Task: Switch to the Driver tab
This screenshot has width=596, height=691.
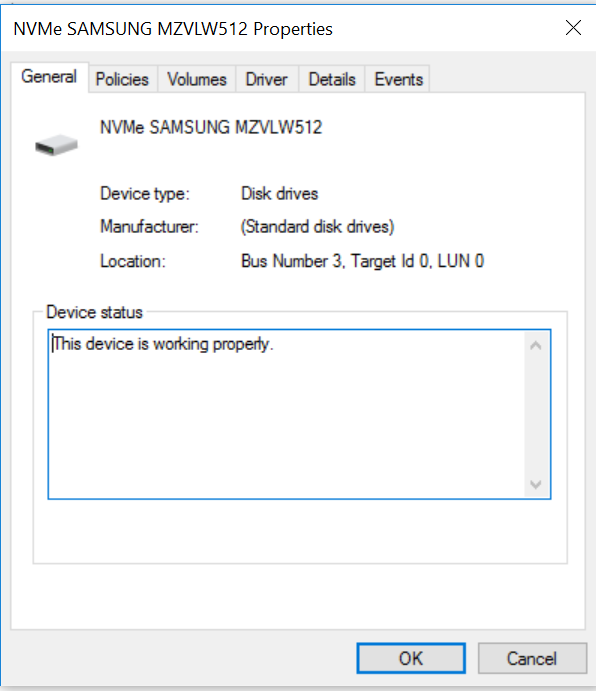Action: [267, 79]
